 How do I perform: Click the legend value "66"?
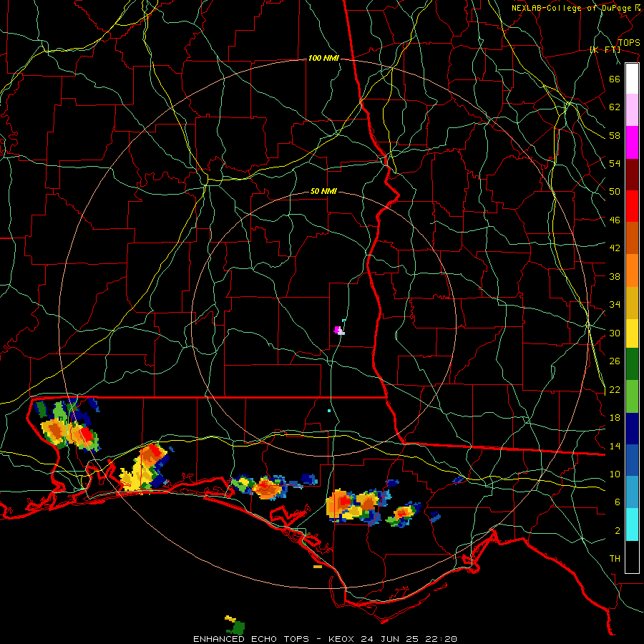tap(615, 79)
